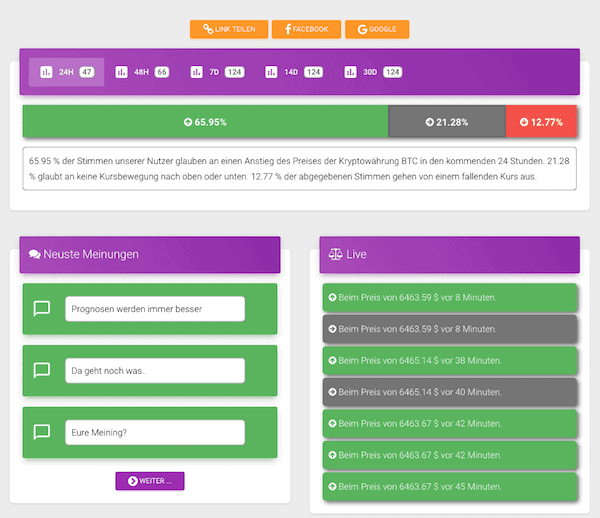Click the scales icon in the Live header

coord(336,254)
